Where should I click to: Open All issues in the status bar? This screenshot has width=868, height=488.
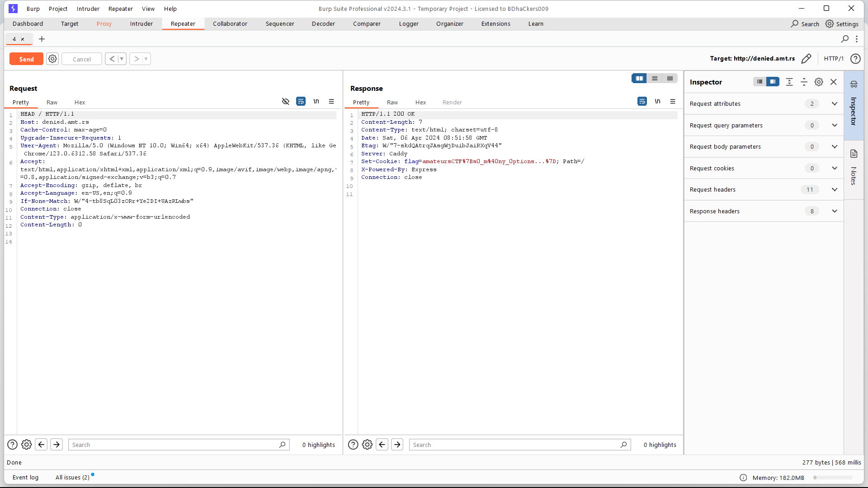(72, 478)
